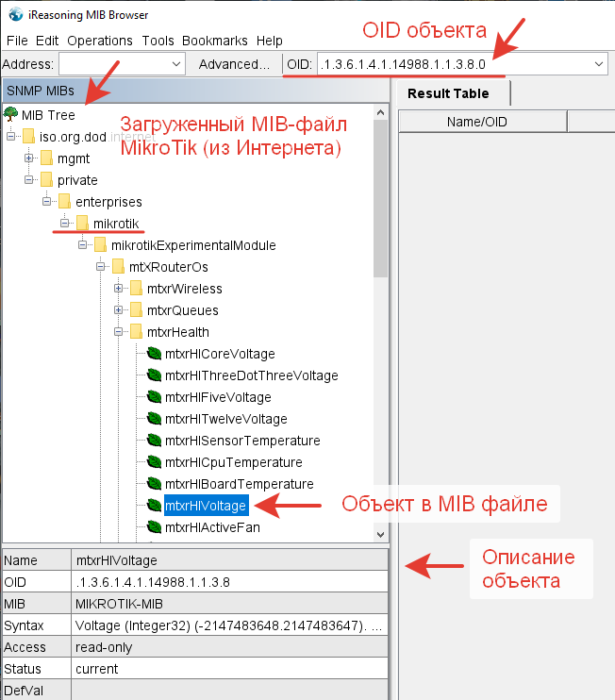Click the MIB tree scrollbar down arrow
615x700 pixels.
tap(381, 534)
